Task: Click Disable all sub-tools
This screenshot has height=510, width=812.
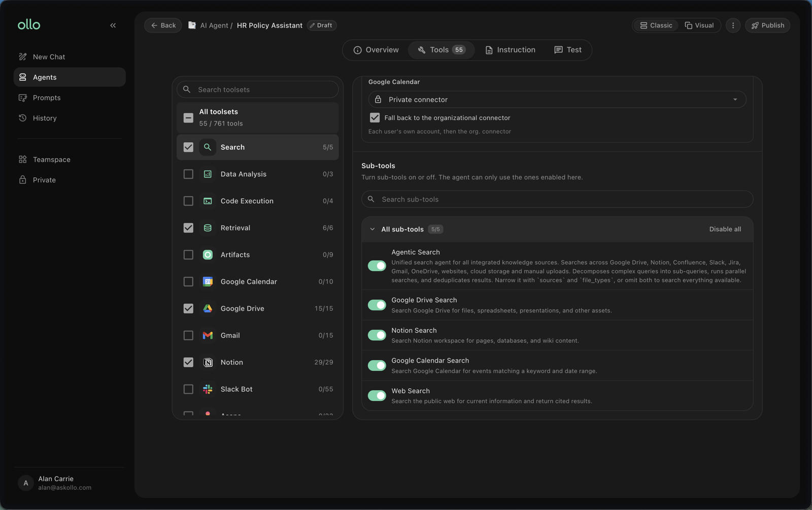Action: [725, 230]
